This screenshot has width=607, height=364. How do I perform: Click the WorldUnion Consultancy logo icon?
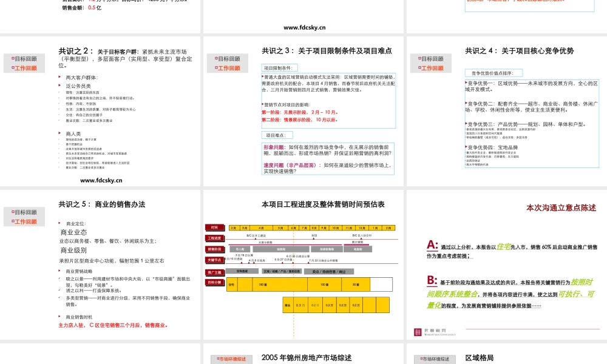click(418, 332)
